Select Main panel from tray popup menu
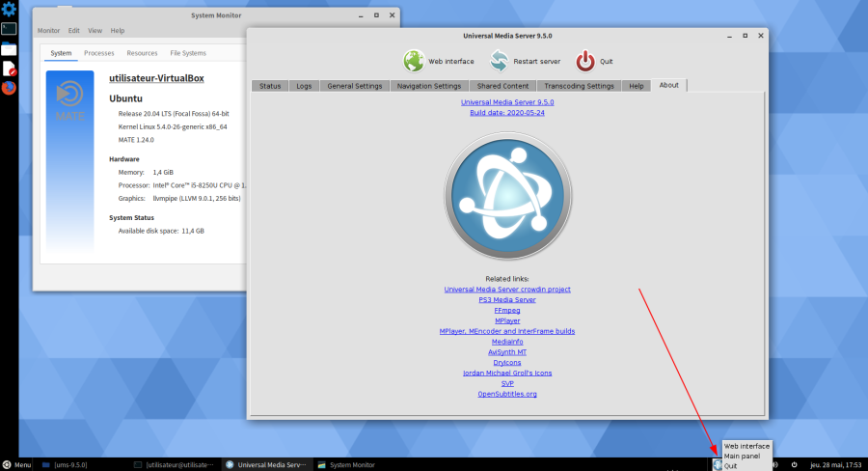Image resolution: width=868 pixels, height=471 pixels. (744, 456)
